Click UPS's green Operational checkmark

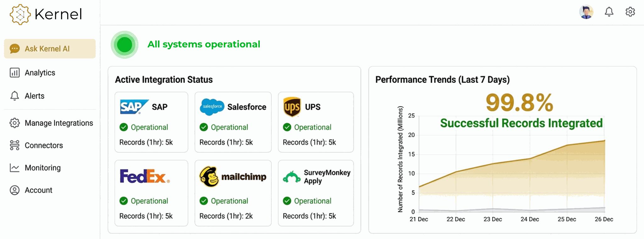click(287, 127)
